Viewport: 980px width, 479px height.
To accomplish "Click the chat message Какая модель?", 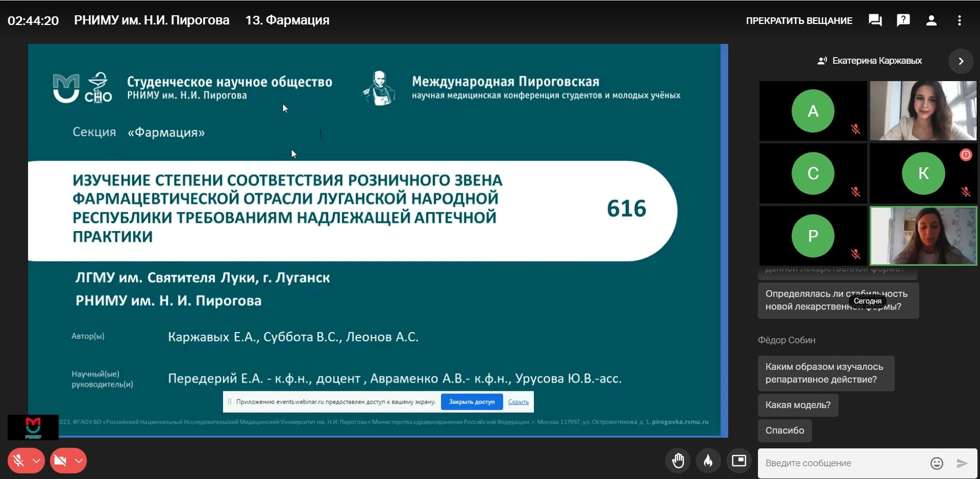I will 798,405.
